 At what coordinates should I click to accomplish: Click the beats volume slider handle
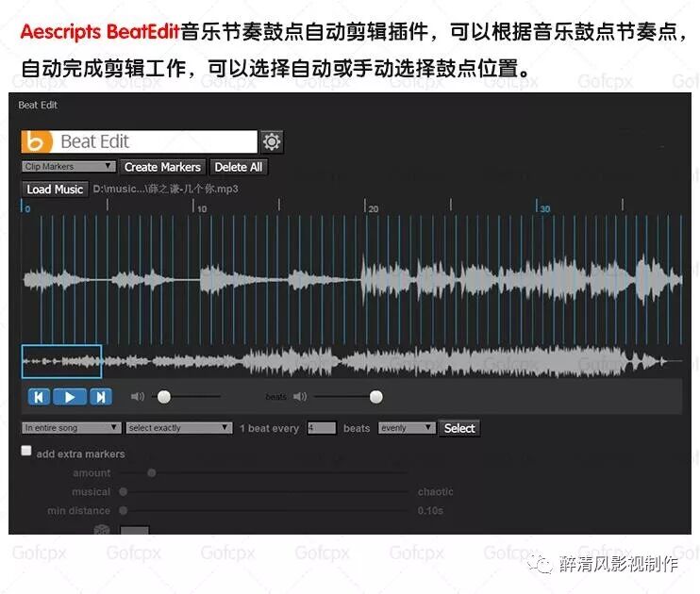pyautogui.click(x=376, y=397)
